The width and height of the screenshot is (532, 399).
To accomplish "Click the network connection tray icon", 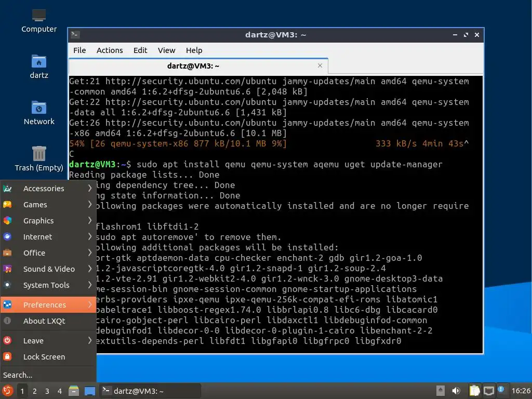I will point(488,391).
